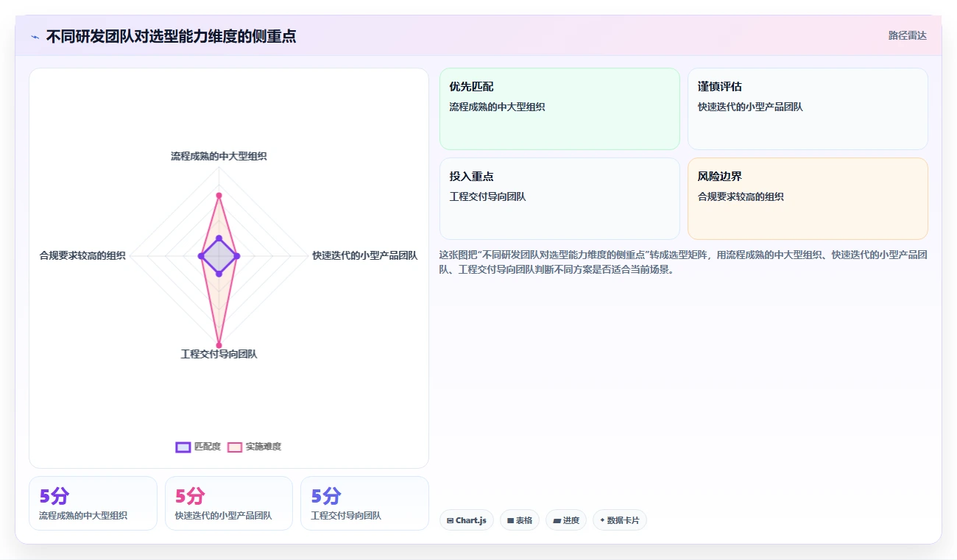Screen dimensions: 957x560
Task: Click the radar axis label 流程成熟的中大型组织
Action: pyautogui.click(x=219, y=156)
